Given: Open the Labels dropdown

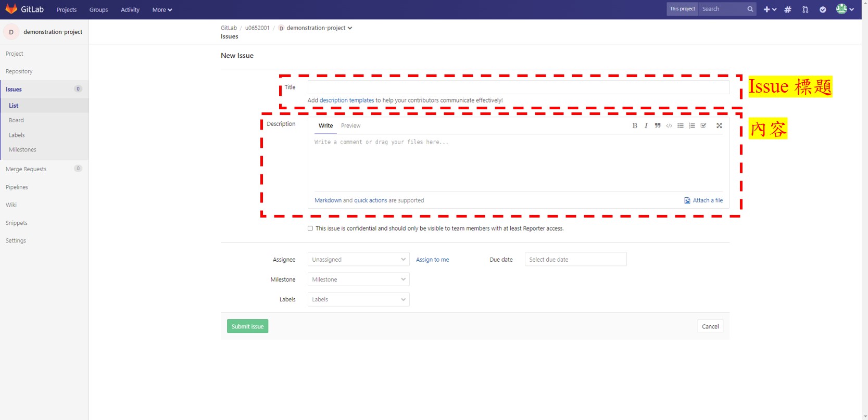Looking at the screenshot, I should (x=358, y=299).
